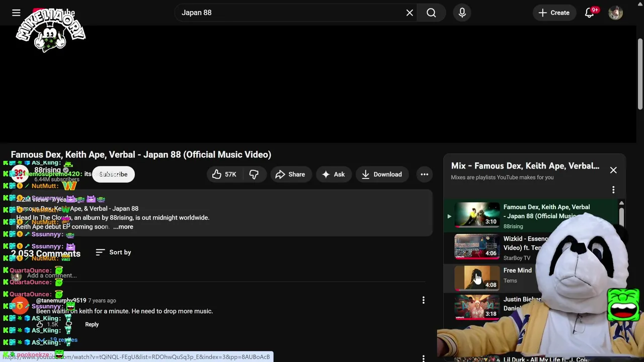Like the video with 57K likes
Viewport: 644px width, 362px height.
[x=223, y=174]
